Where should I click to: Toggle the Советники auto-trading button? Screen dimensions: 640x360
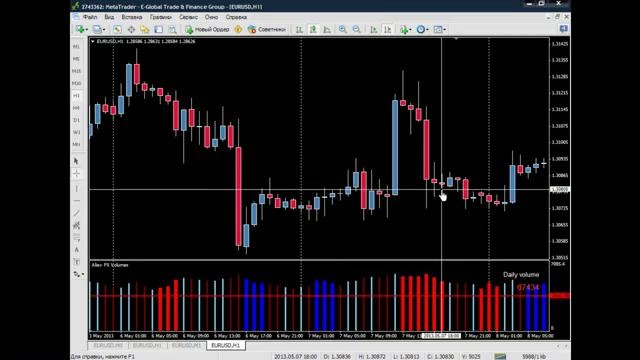point(267,29)
